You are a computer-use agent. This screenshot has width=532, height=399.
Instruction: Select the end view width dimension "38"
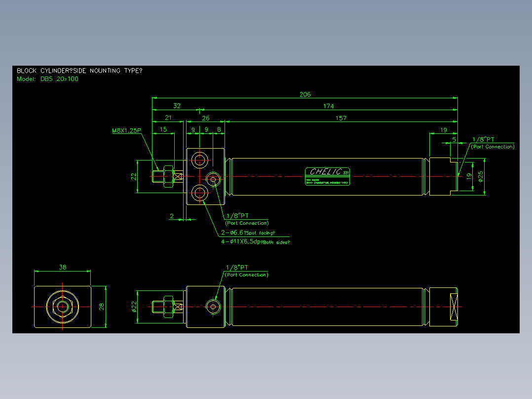[63, 267]
